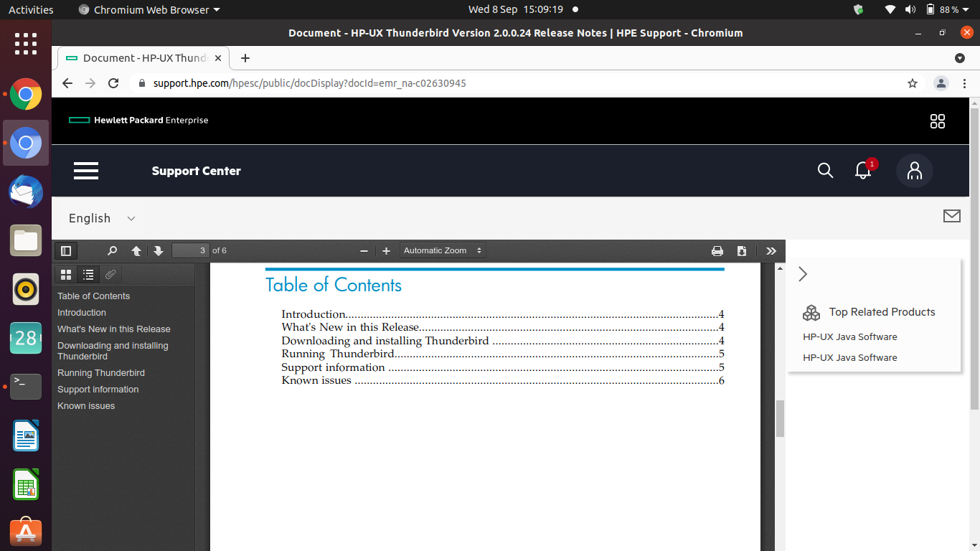The width and height of the screenshot is (980, 551).
Task: Zoom in with the plus button
Action: coord(386,250)
